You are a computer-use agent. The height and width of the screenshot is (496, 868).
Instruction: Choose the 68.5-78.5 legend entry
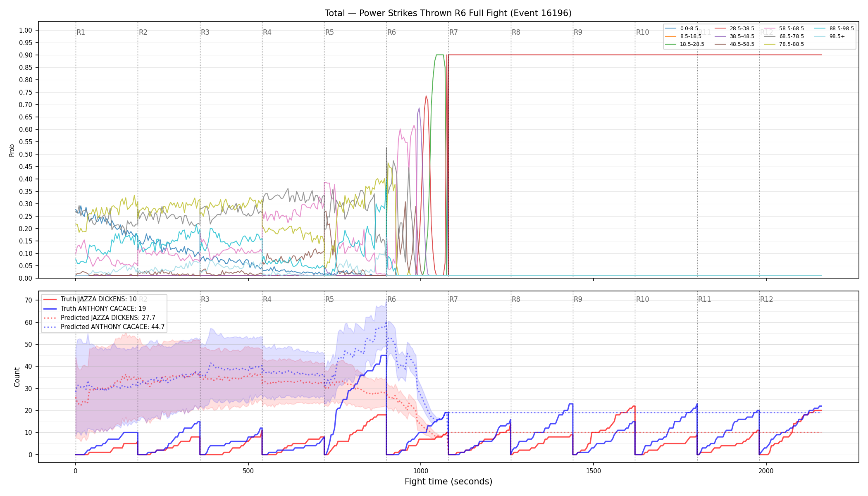[x=784, y=36]
